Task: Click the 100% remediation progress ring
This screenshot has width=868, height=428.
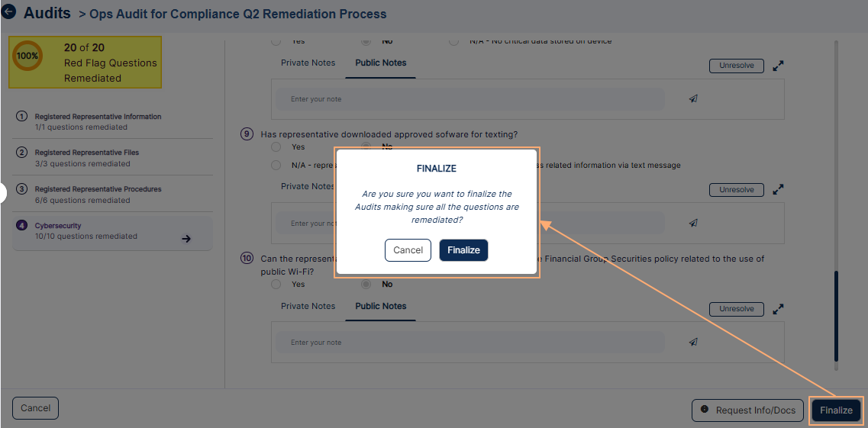Action: click(x=27, y=56)
